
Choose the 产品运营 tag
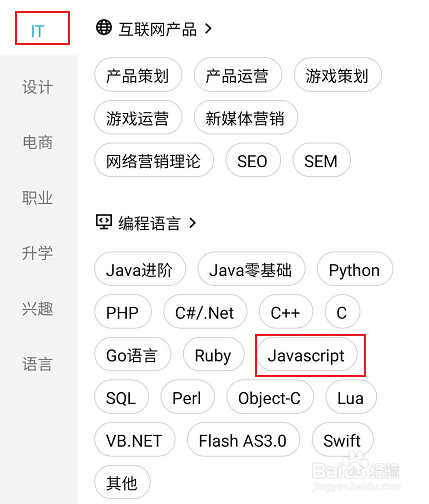tap(238, 75)
